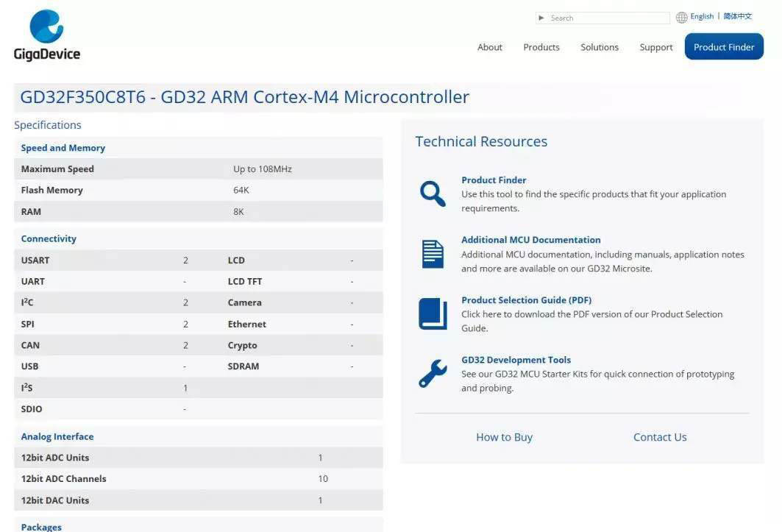Open the Support menu
Screen dimensions: 782x532
655,47
